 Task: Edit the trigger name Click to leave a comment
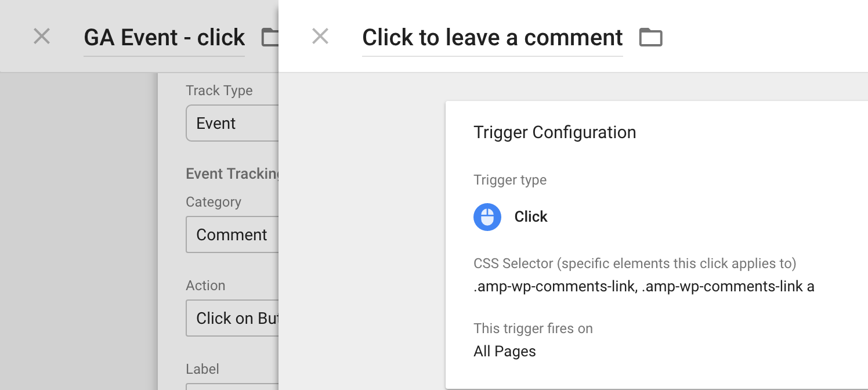coord(493,38)
